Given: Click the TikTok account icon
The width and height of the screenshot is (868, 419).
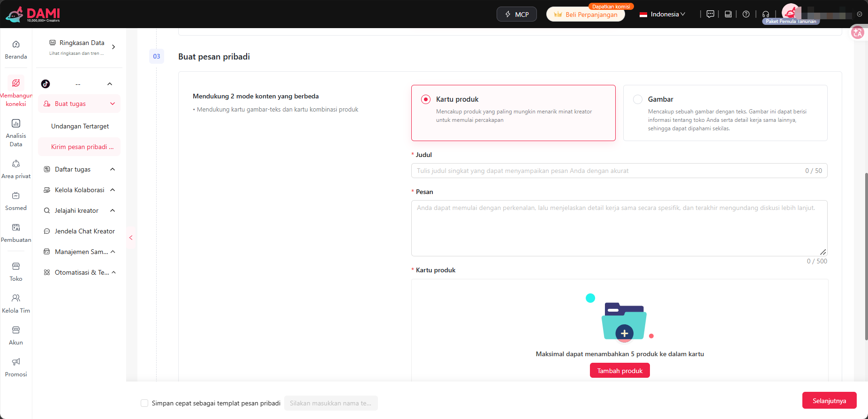Looking at the screenshot, I should (x=45, y=84).
